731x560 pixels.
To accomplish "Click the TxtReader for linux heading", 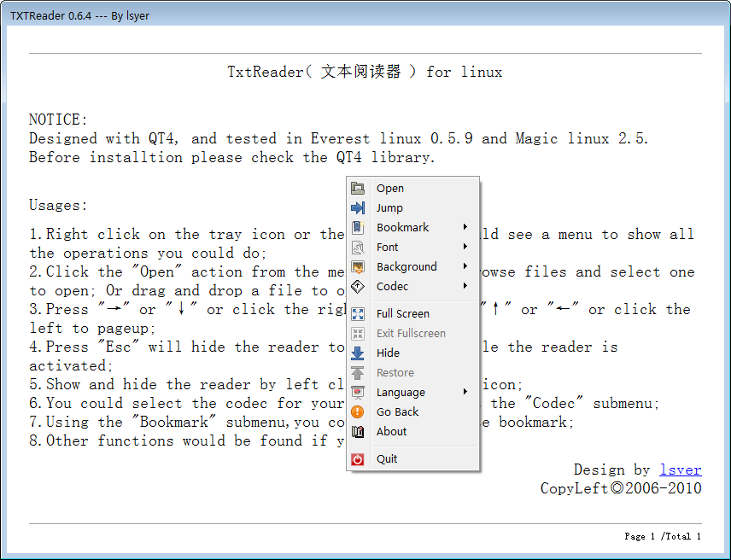I will 365,72.
